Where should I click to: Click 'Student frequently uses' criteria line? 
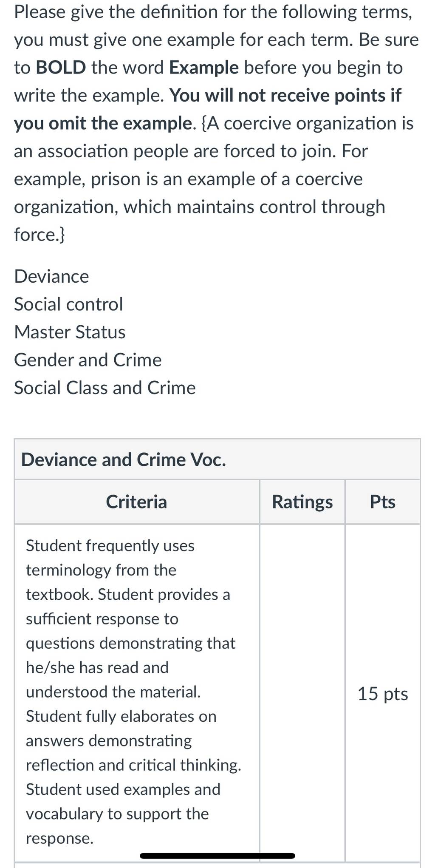click(110, 546)
